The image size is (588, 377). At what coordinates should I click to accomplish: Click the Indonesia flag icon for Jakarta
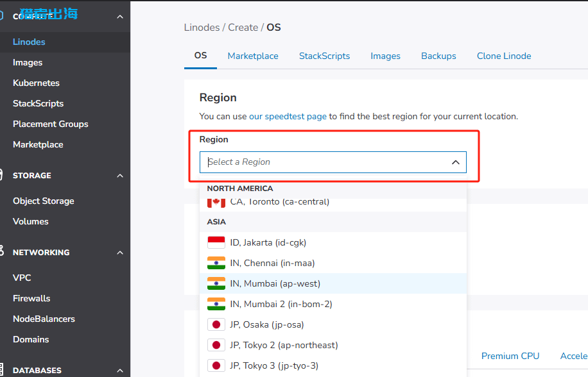(216, 242)
